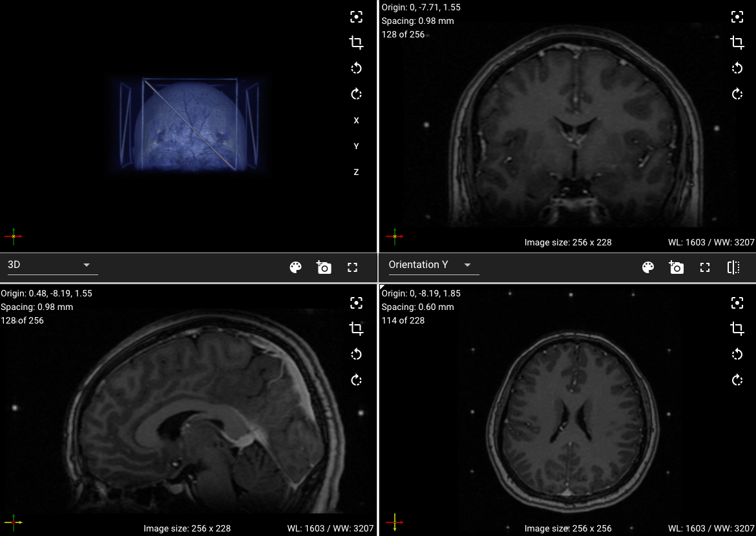Rotate the sagittal view counterclockwise
The width and height of the screenshot is (756, 536).
pos(356,354)
